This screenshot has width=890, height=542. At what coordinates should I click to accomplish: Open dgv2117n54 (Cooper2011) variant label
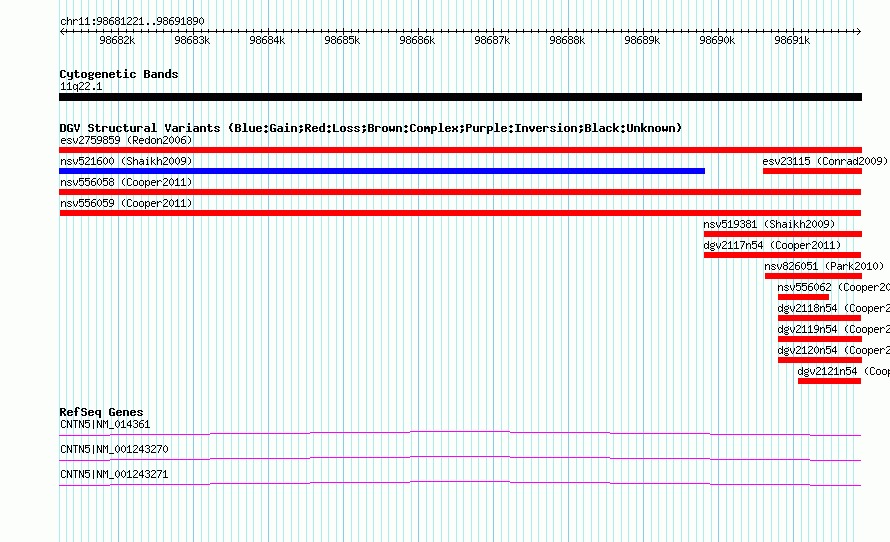pos(772,245)
